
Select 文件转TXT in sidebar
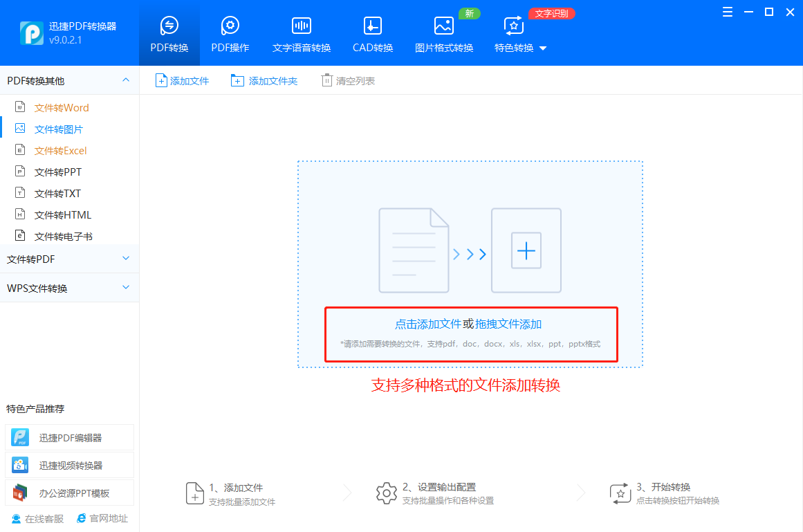tap(57, 194)
